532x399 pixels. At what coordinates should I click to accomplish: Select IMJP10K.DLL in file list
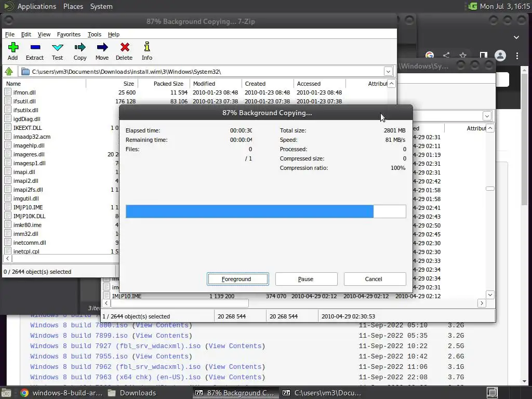[x=29, y=216]
